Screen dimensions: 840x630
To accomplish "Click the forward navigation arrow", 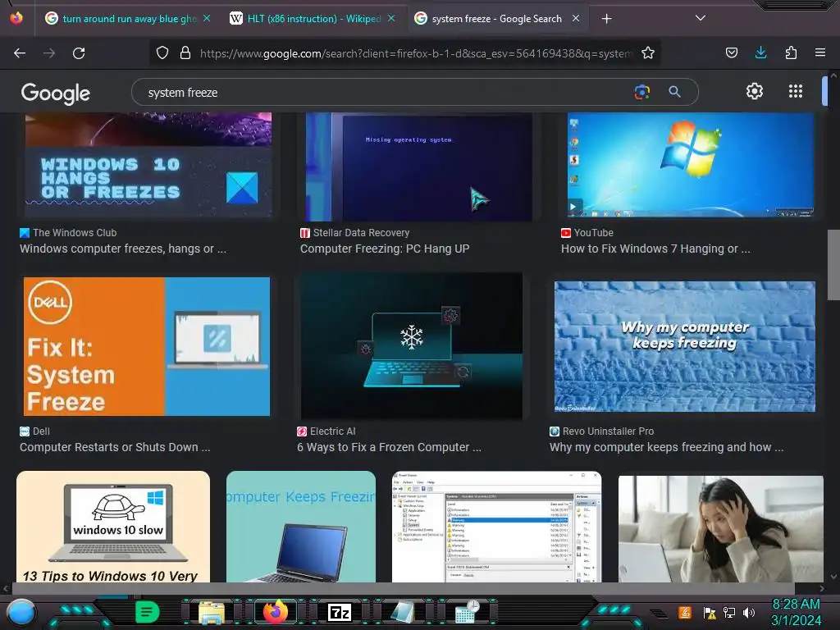I will pyautogui.click(x=49, y=53).
